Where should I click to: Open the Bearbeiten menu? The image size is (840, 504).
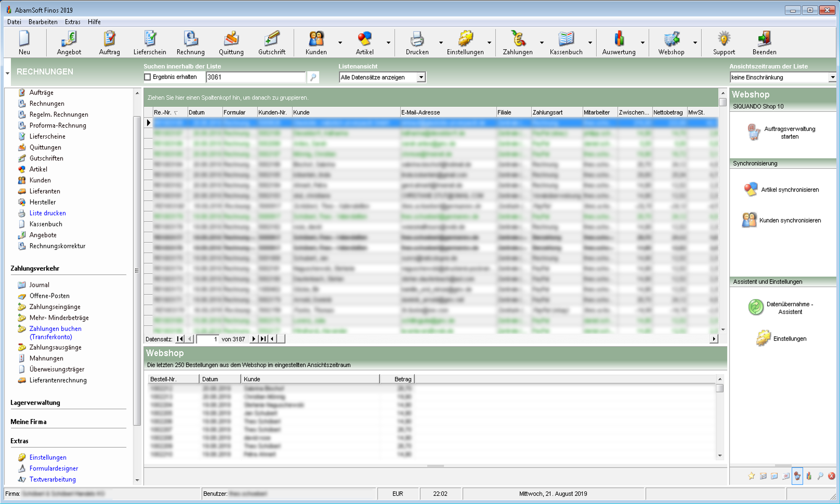[x=43, y=22]
